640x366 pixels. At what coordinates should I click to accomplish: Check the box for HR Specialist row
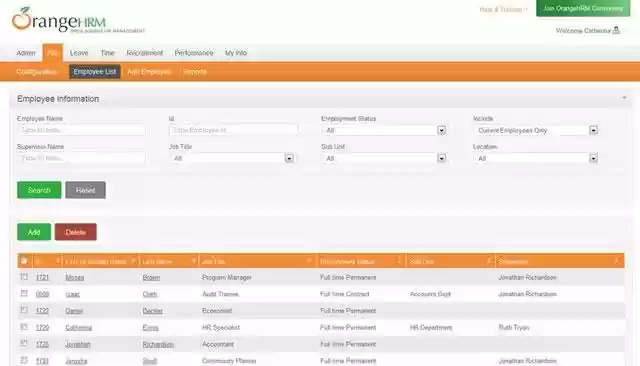point(24,327)
